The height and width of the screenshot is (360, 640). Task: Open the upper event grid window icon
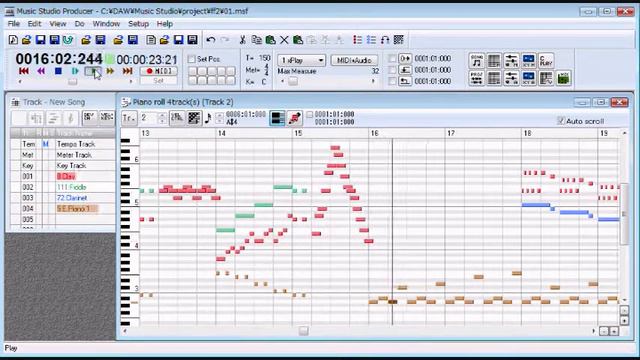coord(494,61)
